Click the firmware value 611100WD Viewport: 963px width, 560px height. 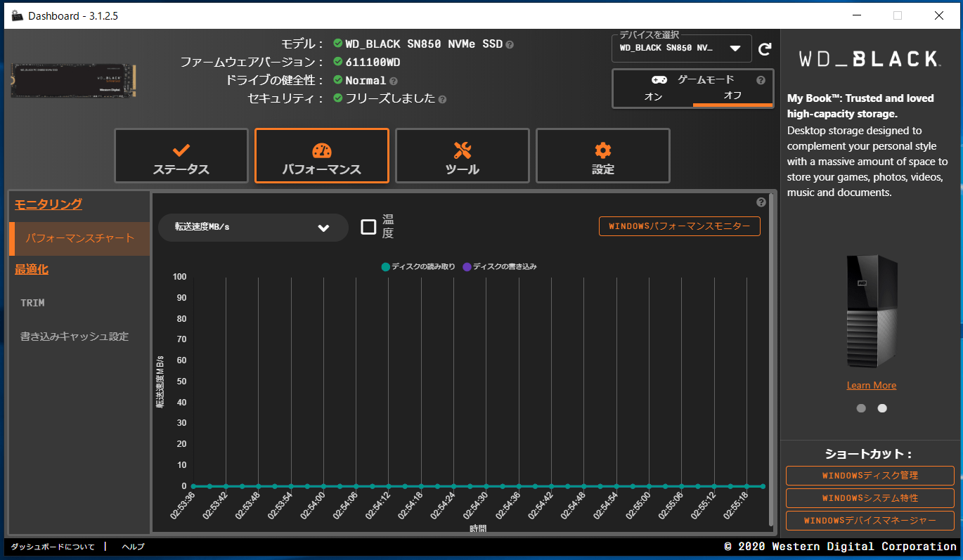tap(373, 63)
